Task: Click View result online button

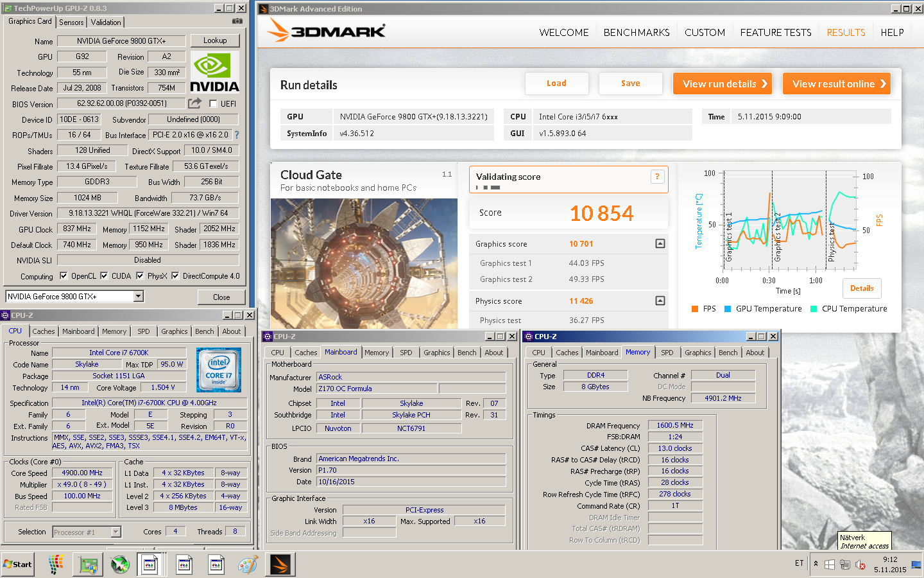Action: (837, 83)
